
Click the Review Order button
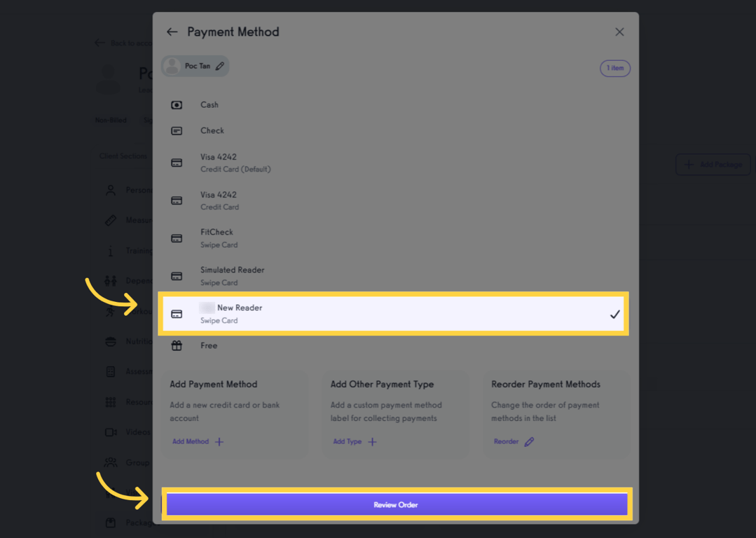click(x=396, y=504)
